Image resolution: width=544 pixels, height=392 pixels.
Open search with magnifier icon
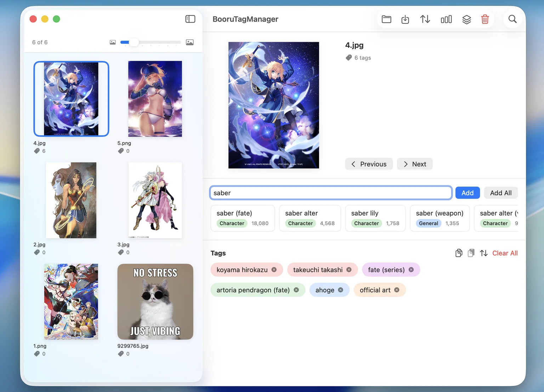512,19
